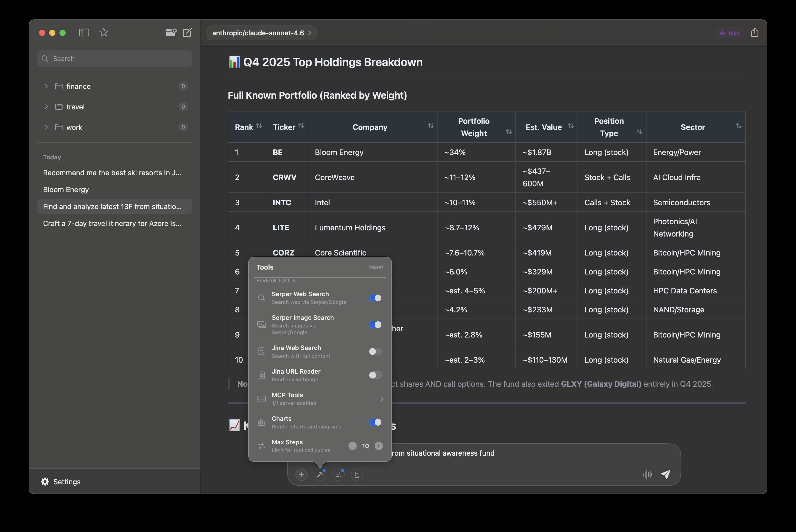Click the hammer Tools icon
The image size is (796, 532).
click(320, 475)
